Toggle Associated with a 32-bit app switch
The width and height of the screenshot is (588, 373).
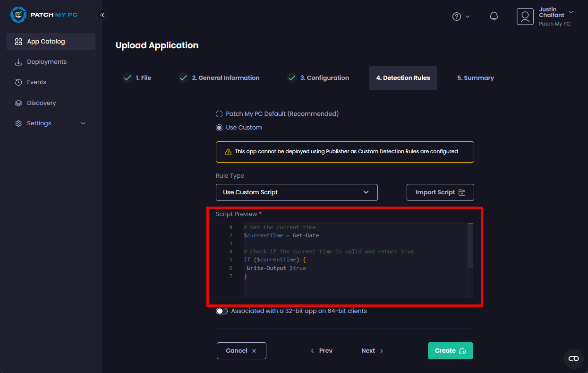pos(222,311)
